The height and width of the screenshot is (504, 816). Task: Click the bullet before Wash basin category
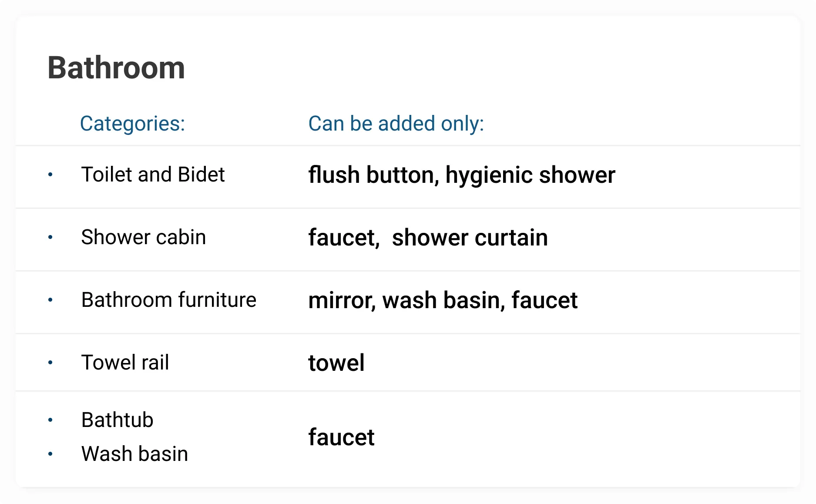[50, 454]
